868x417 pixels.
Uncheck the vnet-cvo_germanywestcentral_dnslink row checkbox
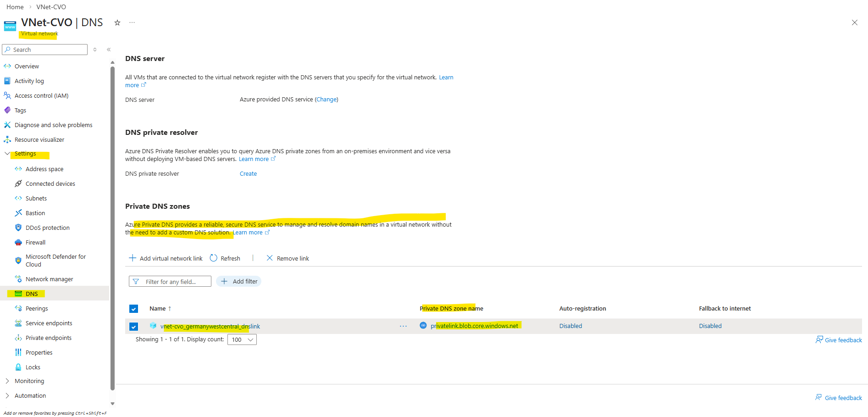[133, 326]
